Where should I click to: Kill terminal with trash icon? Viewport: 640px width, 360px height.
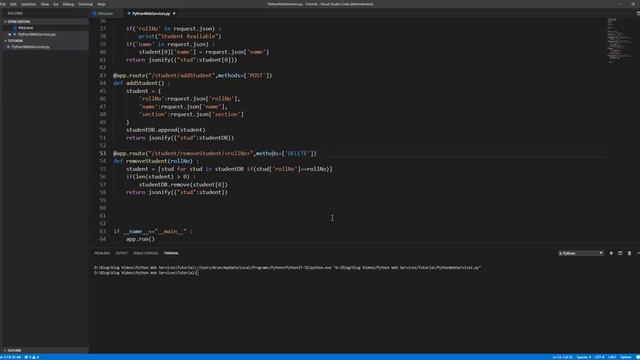tap(629, 253)
